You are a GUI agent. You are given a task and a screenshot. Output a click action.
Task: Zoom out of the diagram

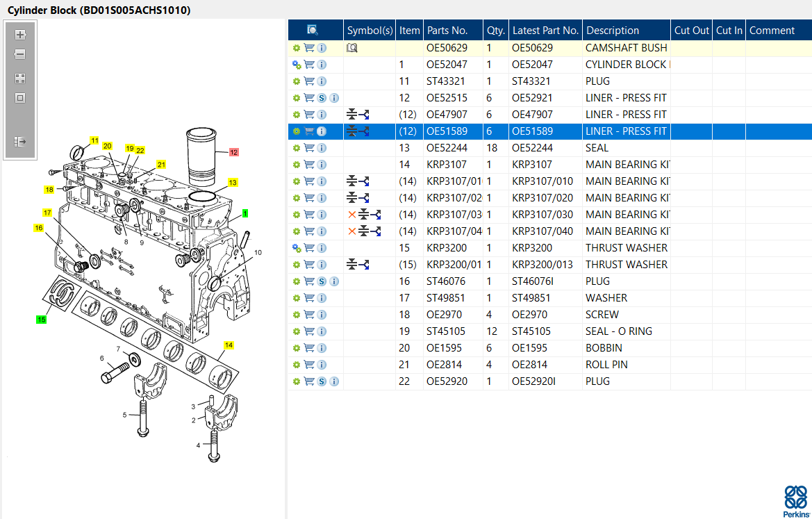tap(20, 54)
